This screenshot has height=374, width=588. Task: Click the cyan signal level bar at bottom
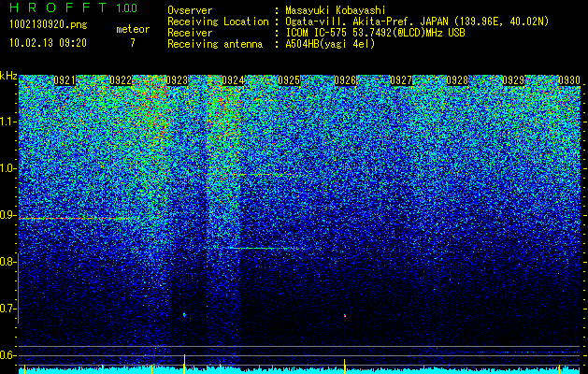click(300, 370)
